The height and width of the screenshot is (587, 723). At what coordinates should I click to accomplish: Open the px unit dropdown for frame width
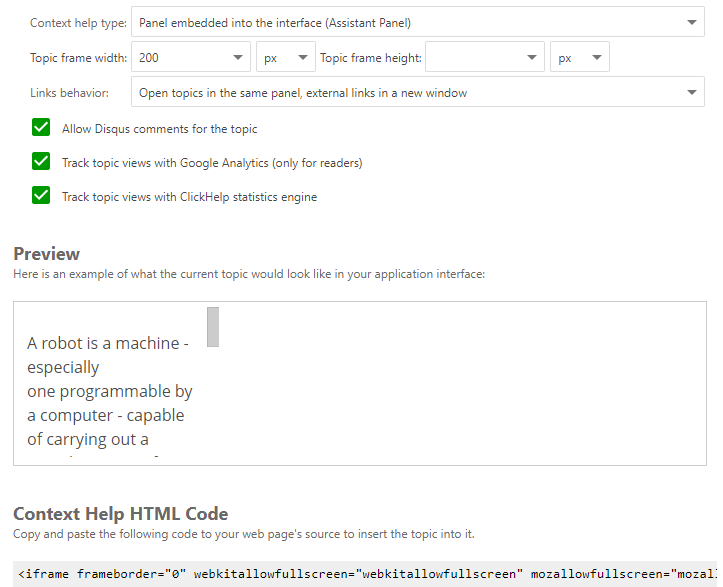click(286, 57)
